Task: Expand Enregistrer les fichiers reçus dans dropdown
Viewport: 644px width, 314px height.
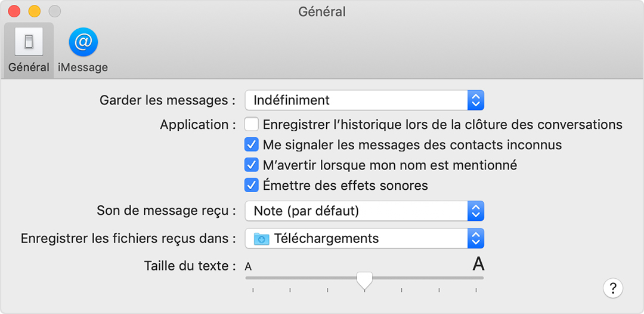Action: coord(364,239)
